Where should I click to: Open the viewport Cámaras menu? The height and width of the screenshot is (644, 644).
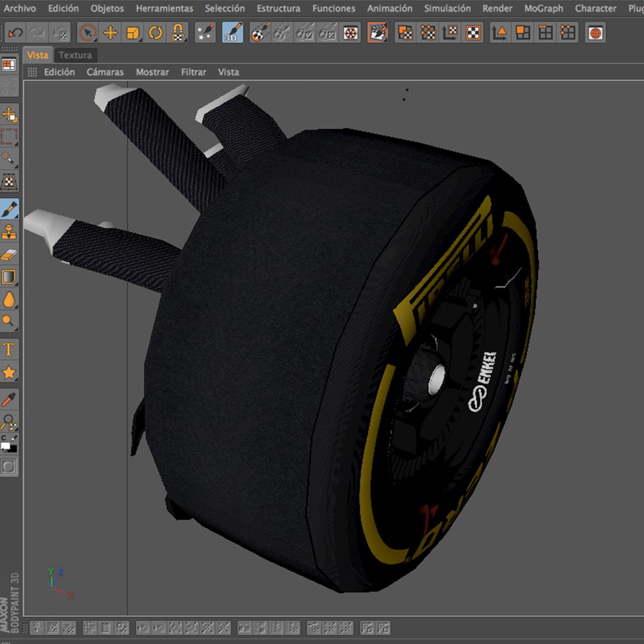pyautogui.click(x=105, y=72)
